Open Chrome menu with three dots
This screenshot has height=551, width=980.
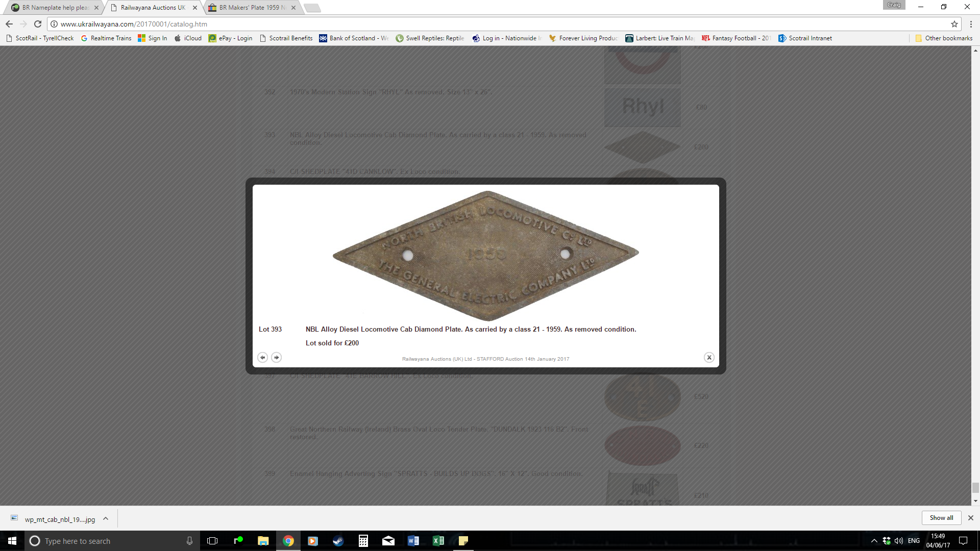pos(971,24)
